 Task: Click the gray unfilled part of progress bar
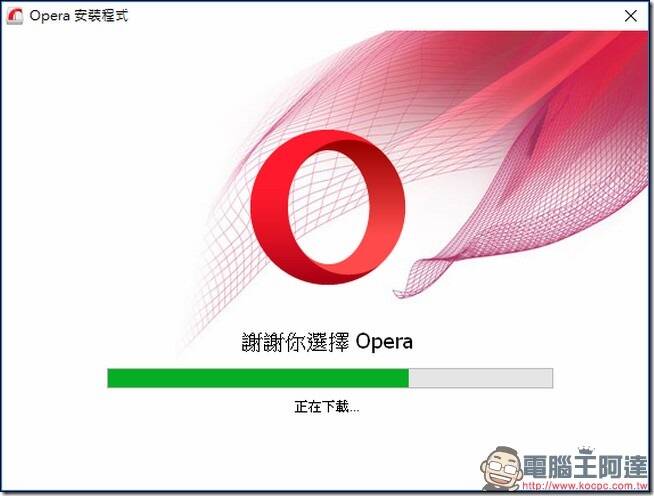coord(480,378)
